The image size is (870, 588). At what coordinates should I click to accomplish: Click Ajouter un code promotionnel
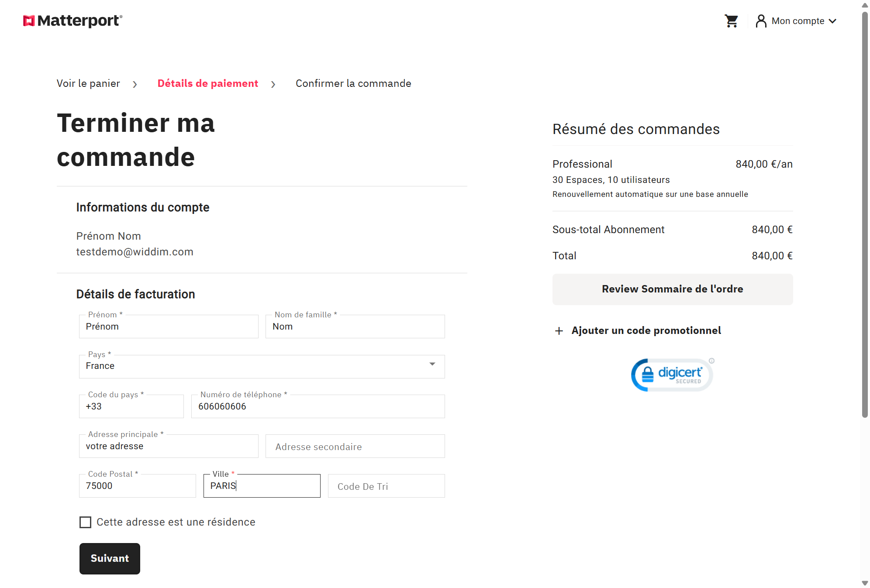point(646,330)
